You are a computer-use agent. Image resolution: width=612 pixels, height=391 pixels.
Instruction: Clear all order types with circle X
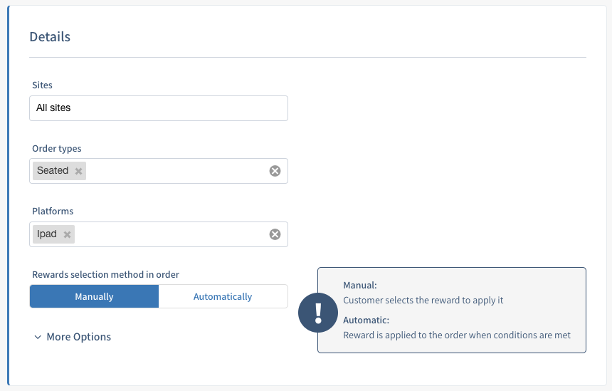click(275, 171)
